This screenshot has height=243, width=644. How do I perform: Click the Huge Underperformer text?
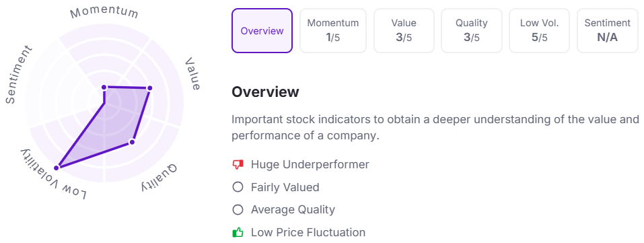pos(310,165)
